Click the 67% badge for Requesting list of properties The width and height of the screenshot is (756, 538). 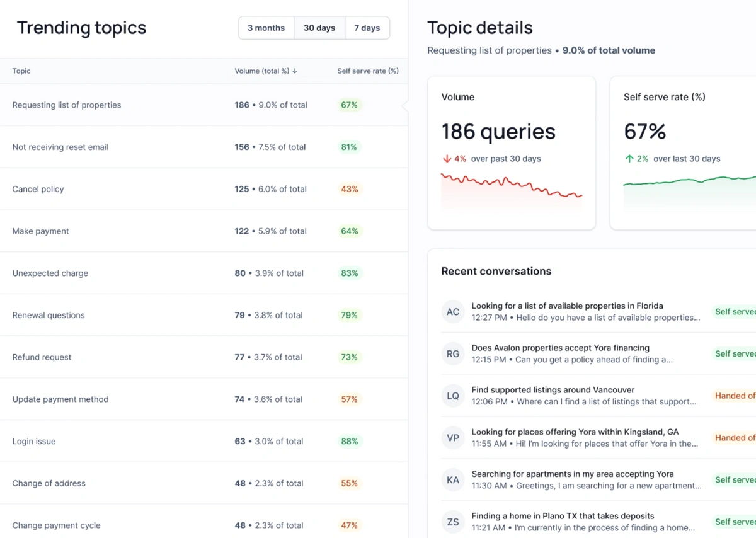click(349, 105)
